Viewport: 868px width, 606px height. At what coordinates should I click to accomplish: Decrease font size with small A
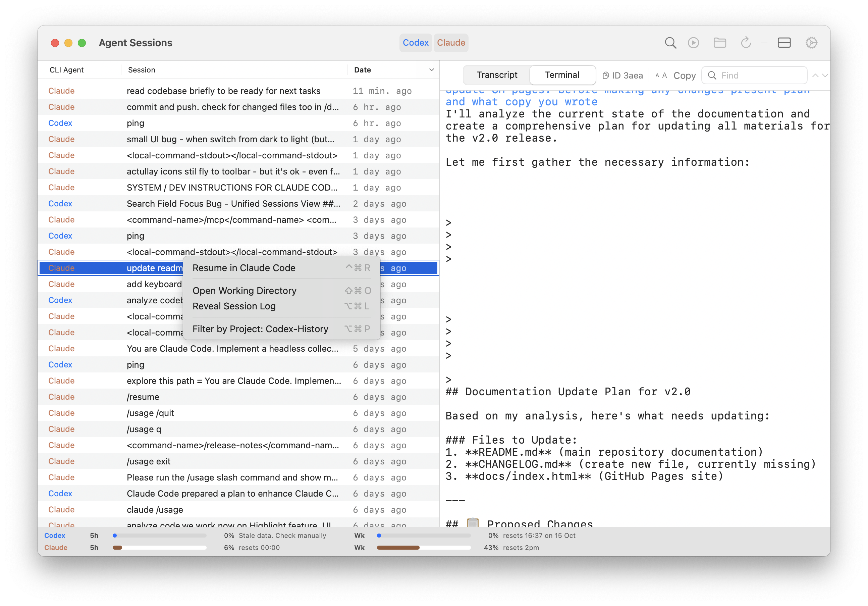(x=657, y=75)
